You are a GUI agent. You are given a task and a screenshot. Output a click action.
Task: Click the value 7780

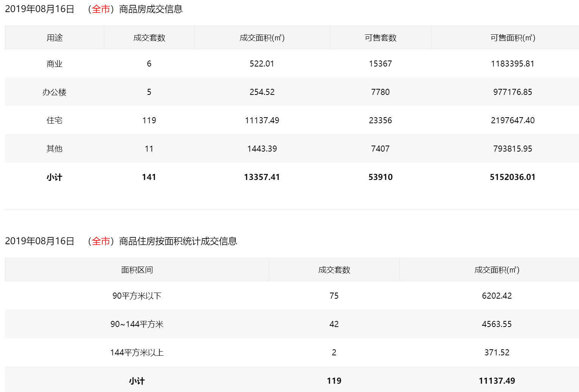pyautogui.click(x=380, y=92)
